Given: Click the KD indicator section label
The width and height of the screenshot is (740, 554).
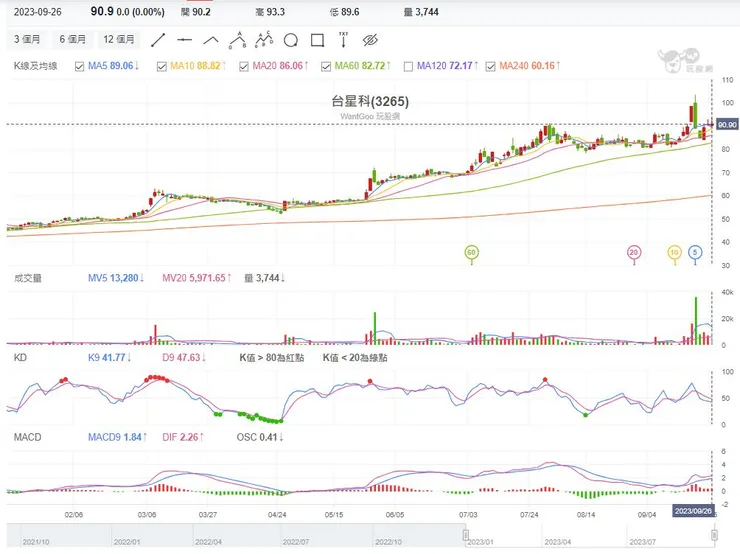Looking at the screenshot, I should 20,358.
